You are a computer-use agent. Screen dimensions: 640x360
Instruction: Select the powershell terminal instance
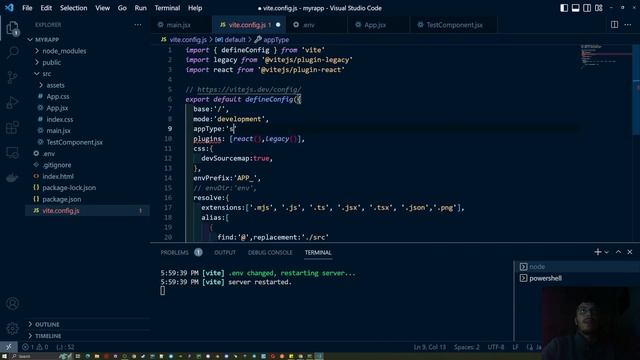576,278
